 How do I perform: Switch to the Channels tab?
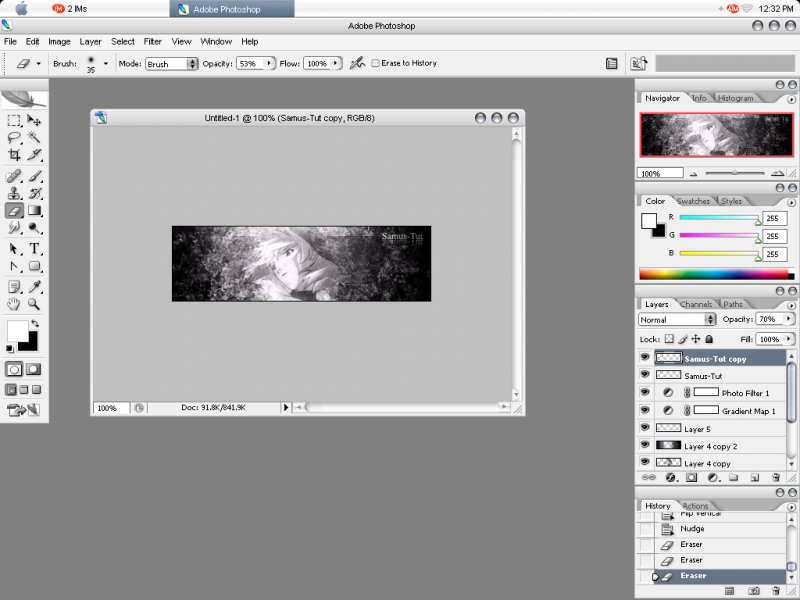pos(696,304)
